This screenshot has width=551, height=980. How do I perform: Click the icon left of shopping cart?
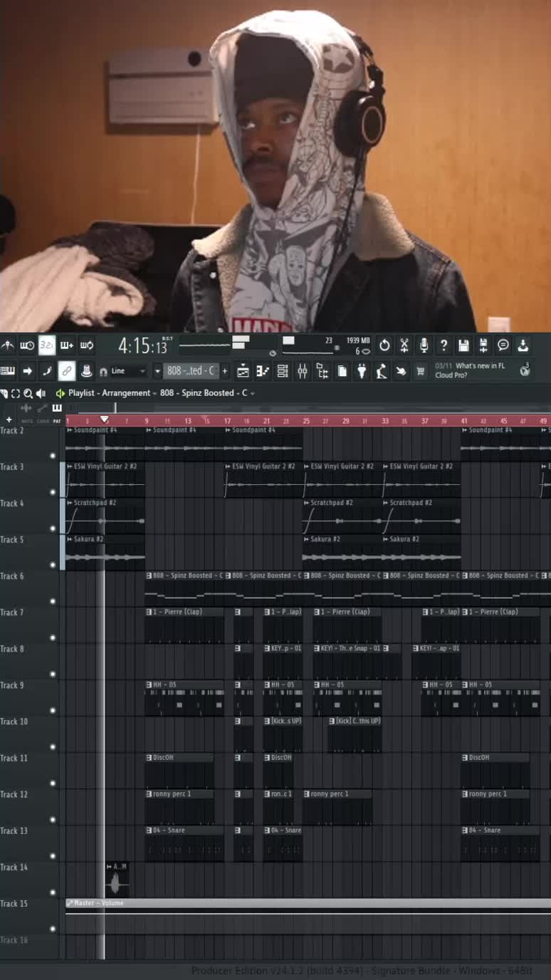coord(402,370)
